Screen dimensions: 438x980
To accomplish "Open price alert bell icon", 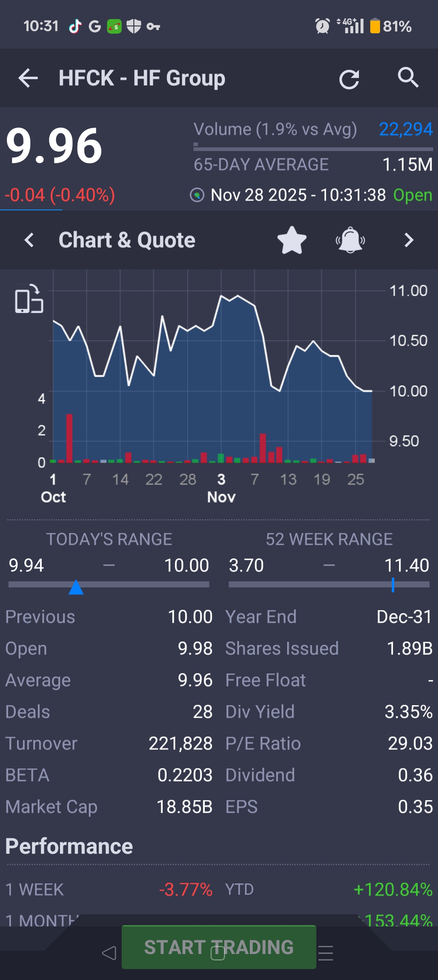I will (350, 240).
